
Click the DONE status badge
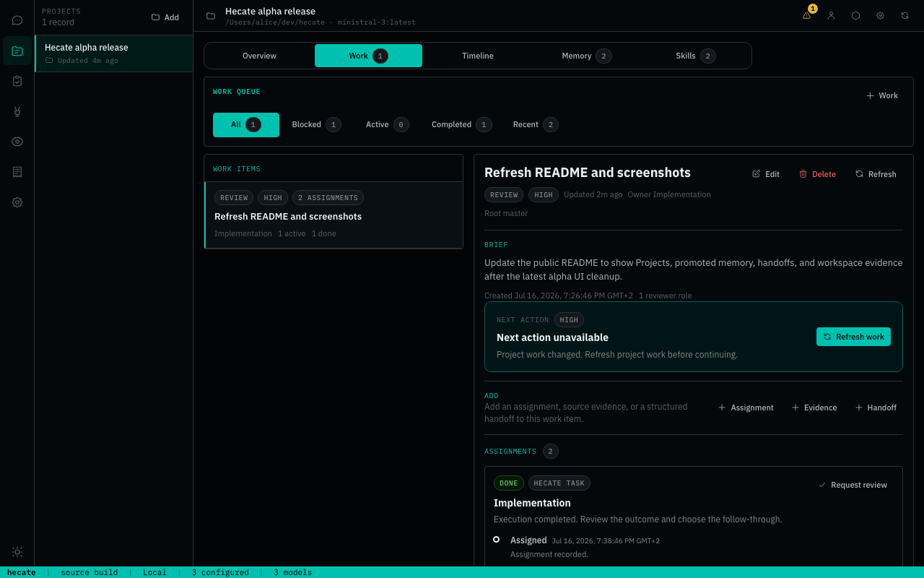[x=509, y=483]
